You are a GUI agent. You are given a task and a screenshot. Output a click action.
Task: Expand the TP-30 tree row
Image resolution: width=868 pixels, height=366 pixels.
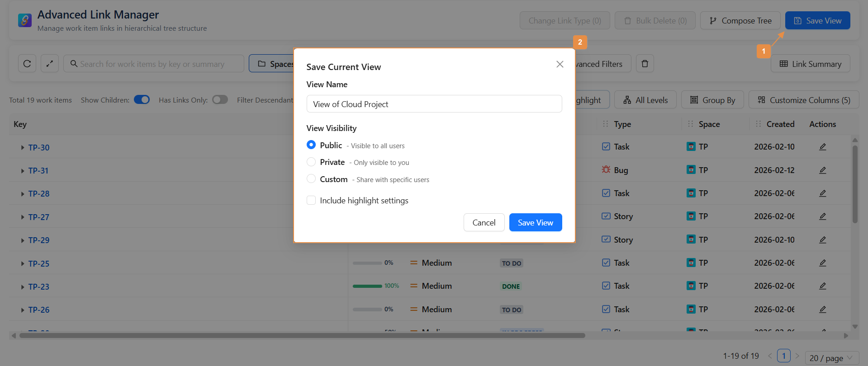23,148
